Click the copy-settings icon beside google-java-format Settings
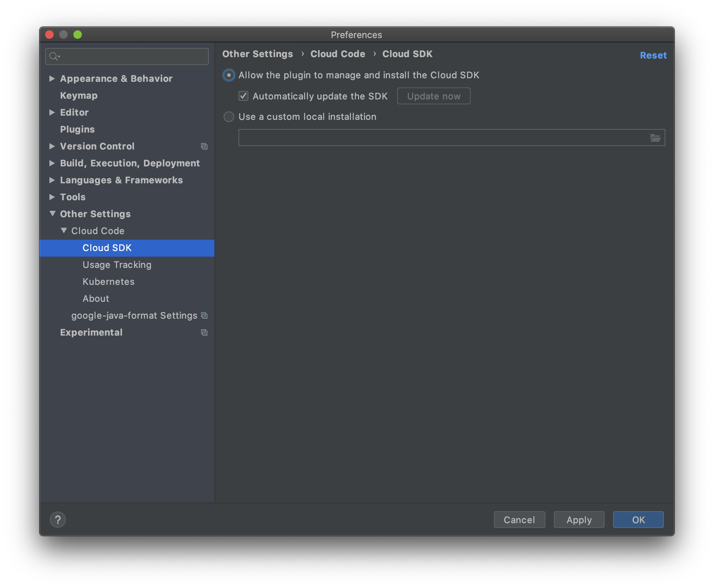The height and width of the screenshot is (588, 714). point(204,316)
